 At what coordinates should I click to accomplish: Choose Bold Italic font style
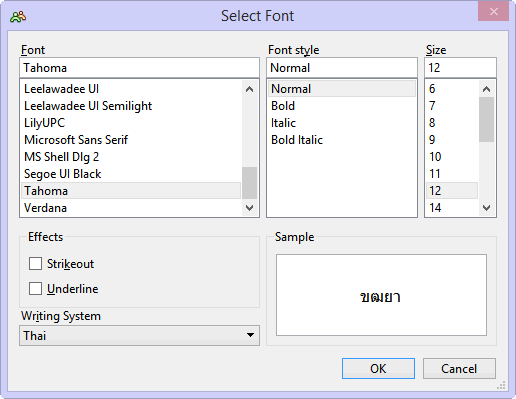[342, 140]
